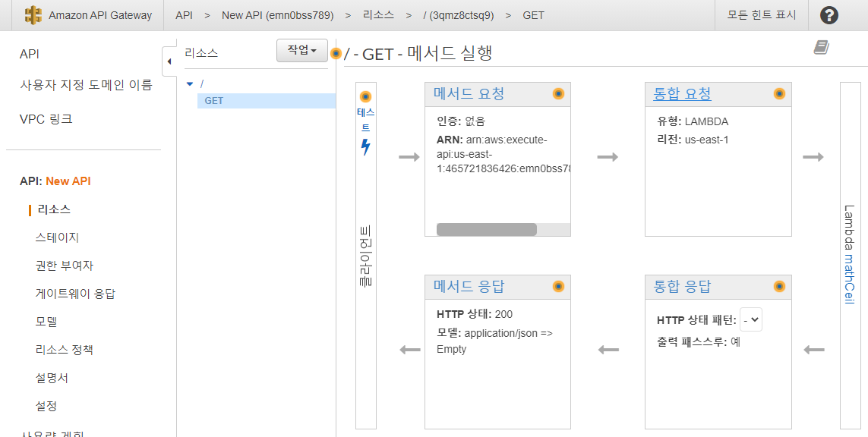
Task: Click the 리전: us-east-1 text
Action: pyautogui.click(x=693, y=140)
